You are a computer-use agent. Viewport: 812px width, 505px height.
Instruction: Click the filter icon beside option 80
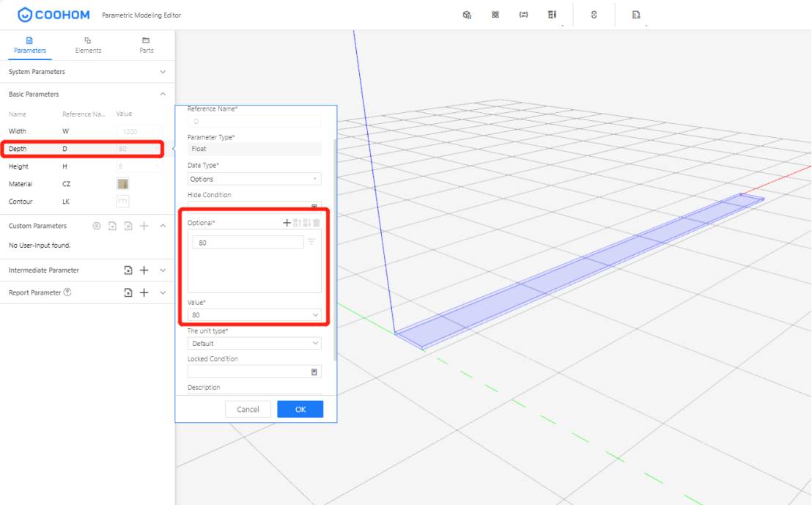coord(311,242)
